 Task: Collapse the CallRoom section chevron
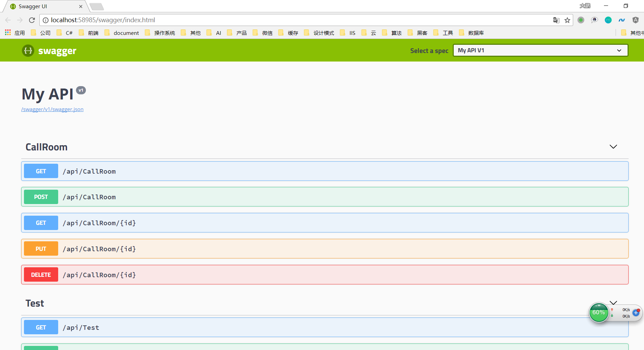click(613, 147)
